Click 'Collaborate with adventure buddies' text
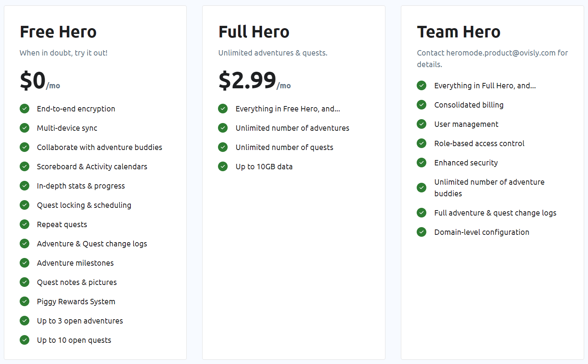Viewport: 588px width, 364px height. [100, 147]
